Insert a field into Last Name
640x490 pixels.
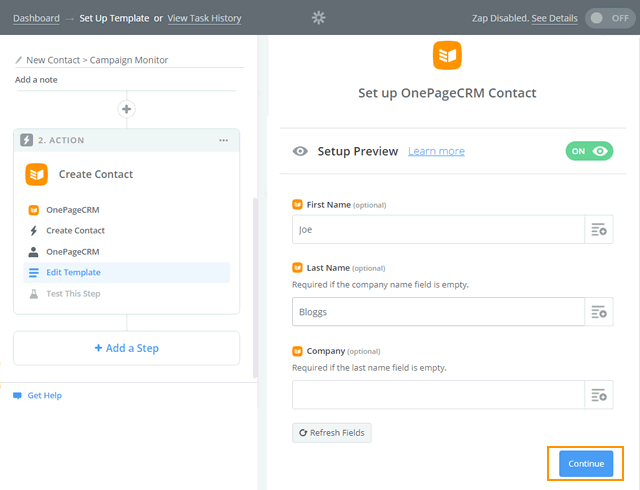(x=599, y=312)
